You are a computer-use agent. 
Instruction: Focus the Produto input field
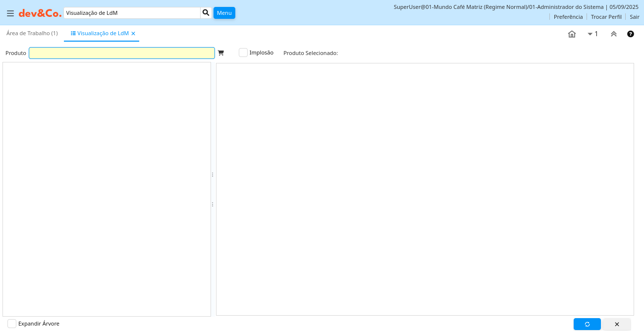click(121, 53)
